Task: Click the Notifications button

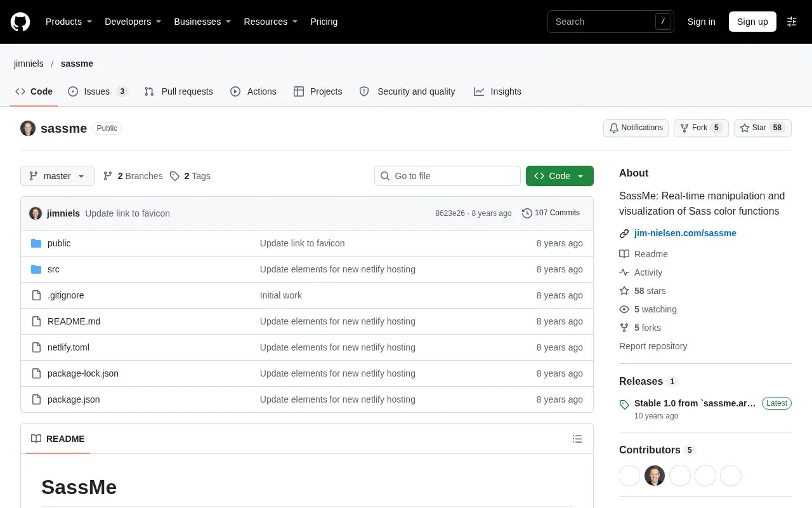Action: 636,128
